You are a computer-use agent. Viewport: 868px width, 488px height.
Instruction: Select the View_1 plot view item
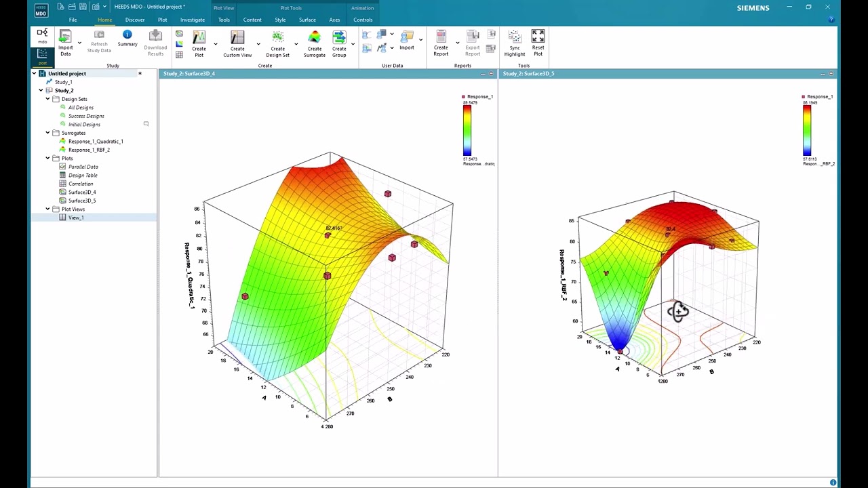tap(75, 218)
